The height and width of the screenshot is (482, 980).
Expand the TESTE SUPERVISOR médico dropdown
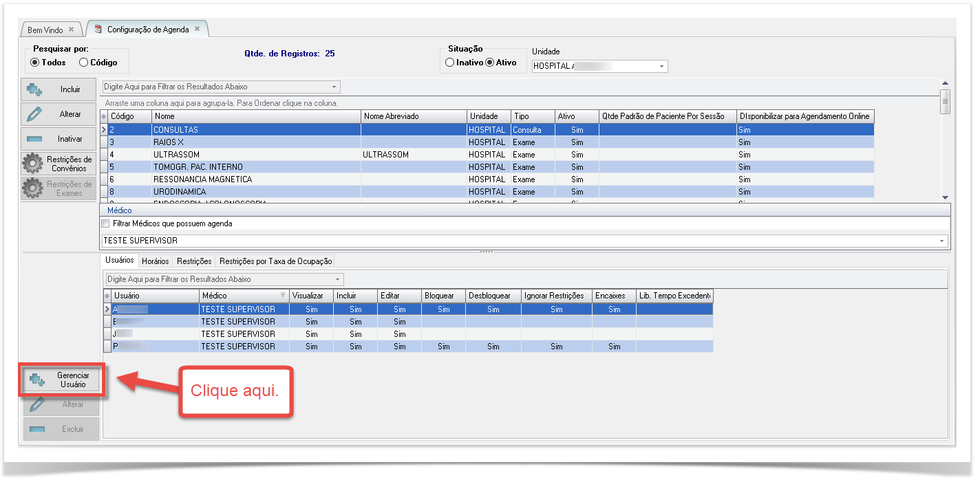[x=941, y=241]
